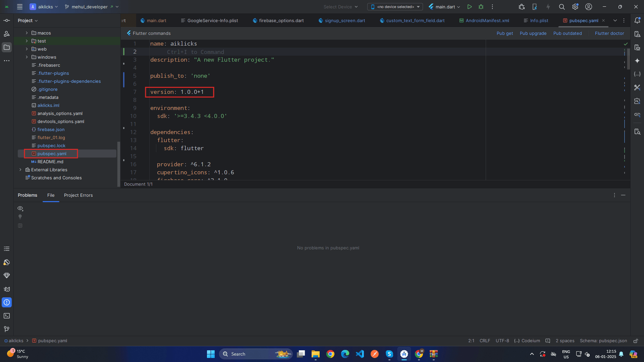Screen dimensions: 644x362
Task: Open the hamburger main menu
Action: [x=20, y=7]
